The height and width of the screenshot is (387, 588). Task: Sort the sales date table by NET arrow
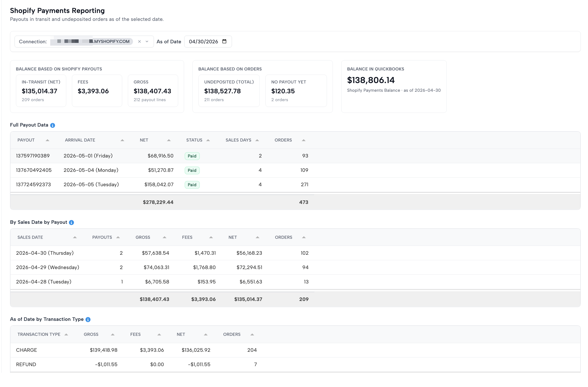257,237
